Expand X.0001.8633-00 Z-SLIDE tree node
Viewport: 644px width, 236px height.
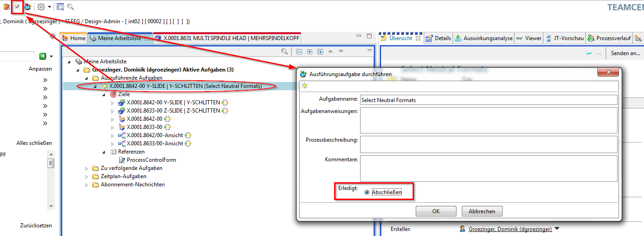pos(113,111)
